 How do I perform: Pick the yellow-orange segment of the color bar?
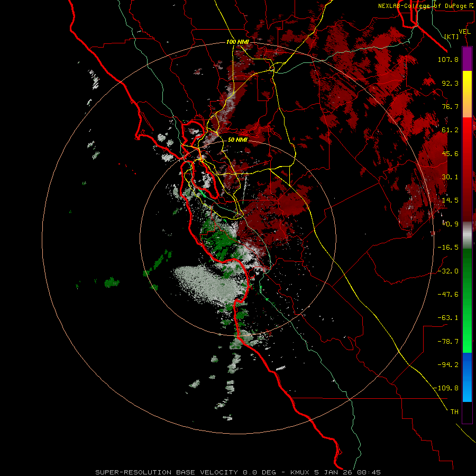pyautogui.click(x=467, y=94)
